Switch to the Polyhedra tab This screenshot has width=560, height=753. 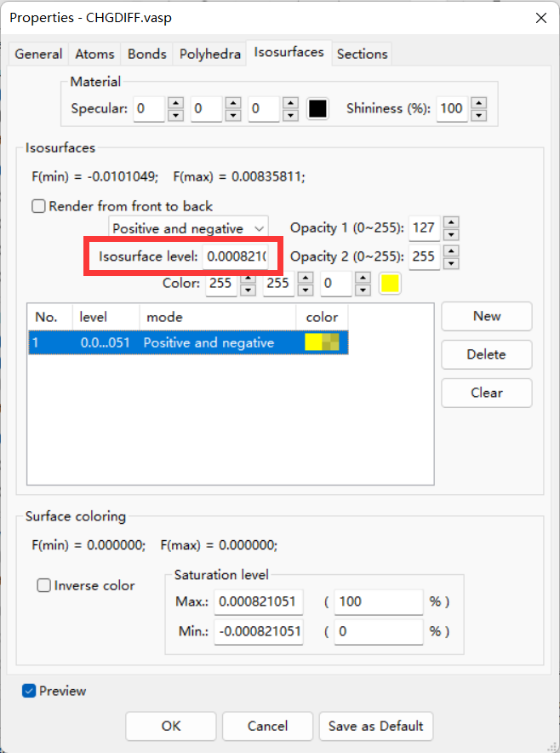click(x=209, y=54)
